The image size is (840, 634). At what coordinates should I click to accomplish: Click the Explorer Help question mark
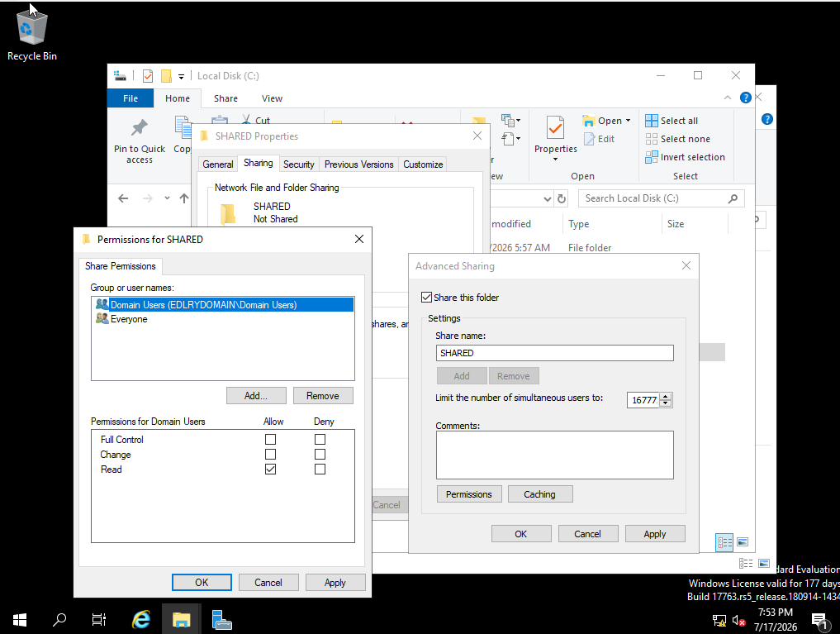pyautogui.click(x=745, y=98)
